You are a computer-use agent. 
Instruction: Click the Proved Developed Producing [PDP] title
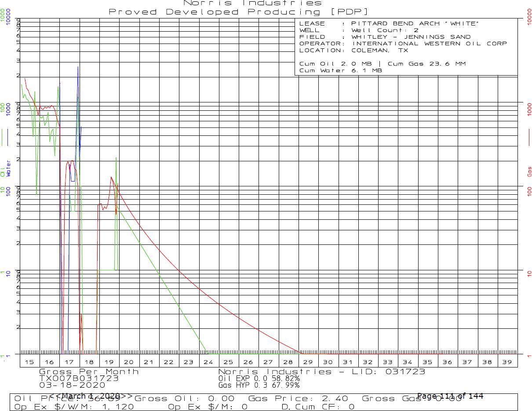[x=239, y=12]
